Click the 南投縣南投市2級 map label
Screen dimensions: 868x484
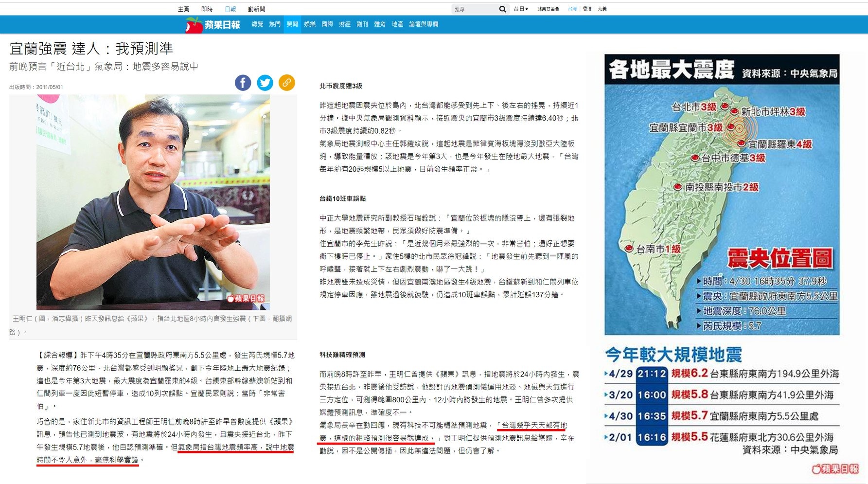722,187
